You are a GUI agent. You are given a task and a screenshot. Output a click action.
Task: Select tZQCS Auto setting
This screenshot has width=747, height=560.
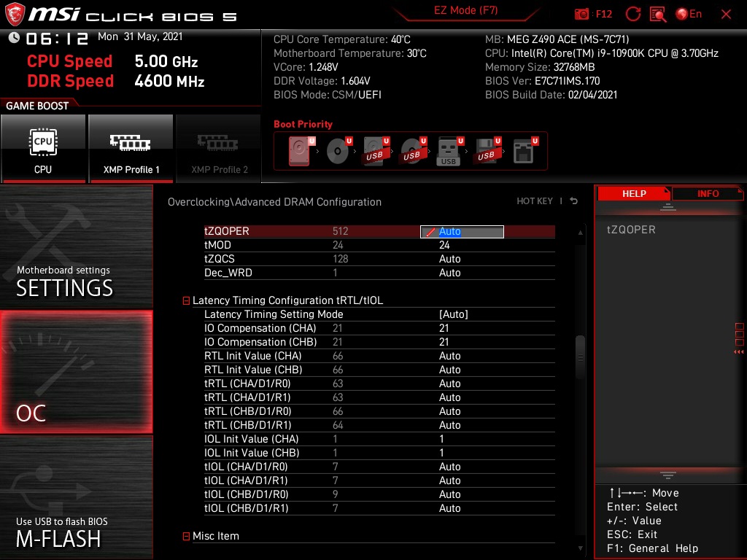[x=449, y=259]
